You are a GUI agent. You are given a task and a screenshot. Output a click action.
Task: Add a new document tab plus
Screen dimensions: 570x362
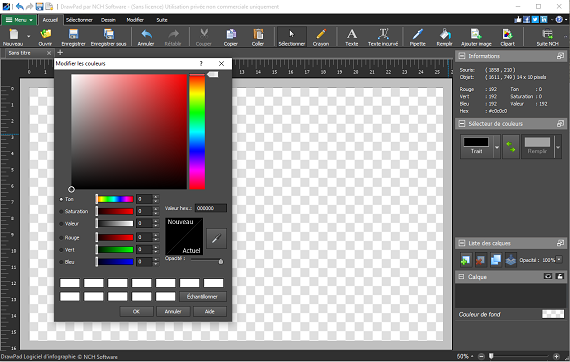(x=60, y=53)
